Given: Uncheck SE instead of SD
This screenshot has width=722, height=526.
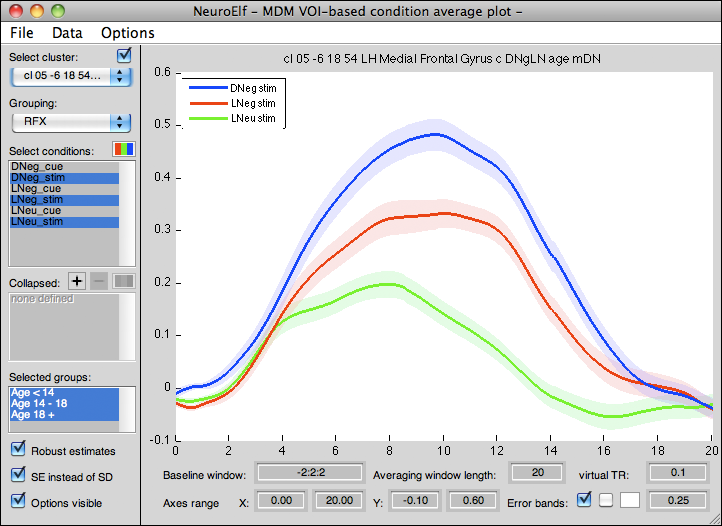Looking at the screenshot, I should 18,476.
